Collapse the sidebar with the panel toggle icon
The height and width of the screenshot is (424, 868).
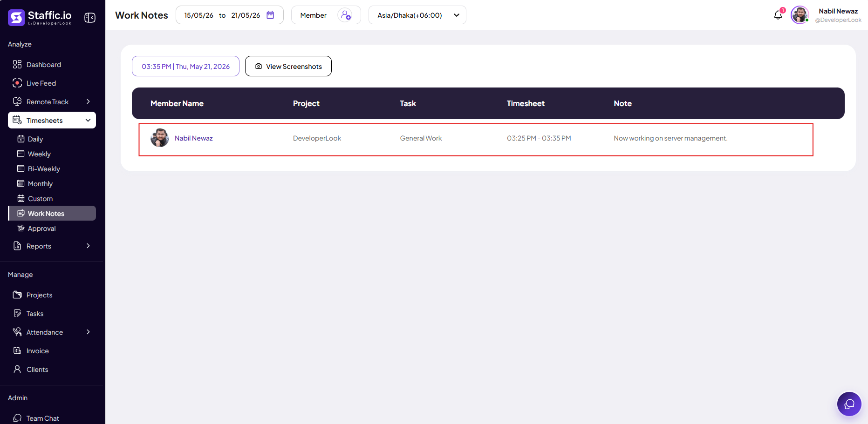tap(90, 18)
